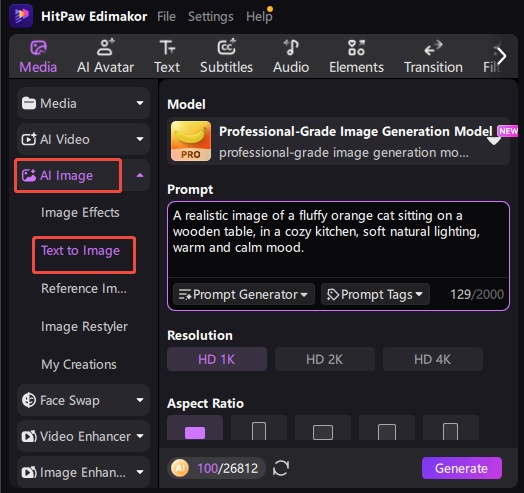
Task: Click the Media folder icon in sidebar
Action: pyautogui.click(x=29, y=103)
